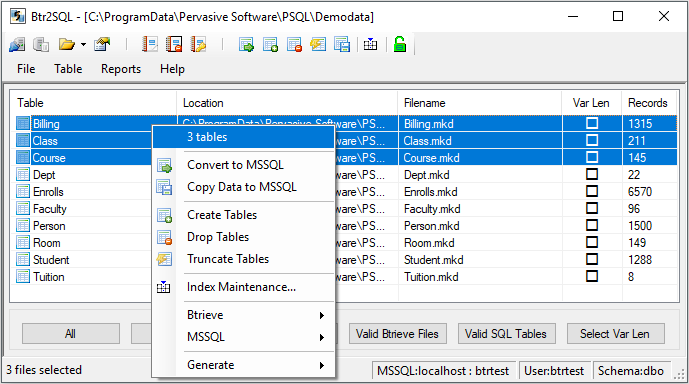The image size is (689, 384).
Task: Select the Tuition table icon
Action: (23, 276)
